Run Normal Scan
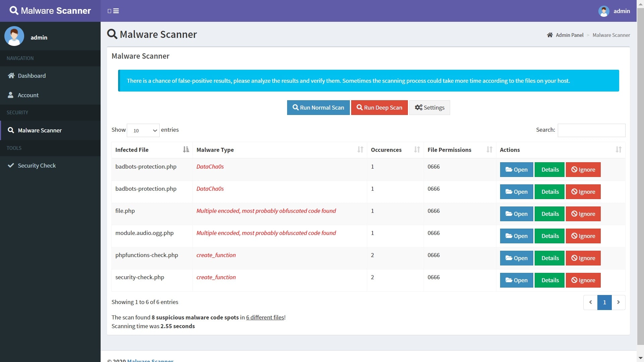The image size is (644, 362). [x=318, y=108]
